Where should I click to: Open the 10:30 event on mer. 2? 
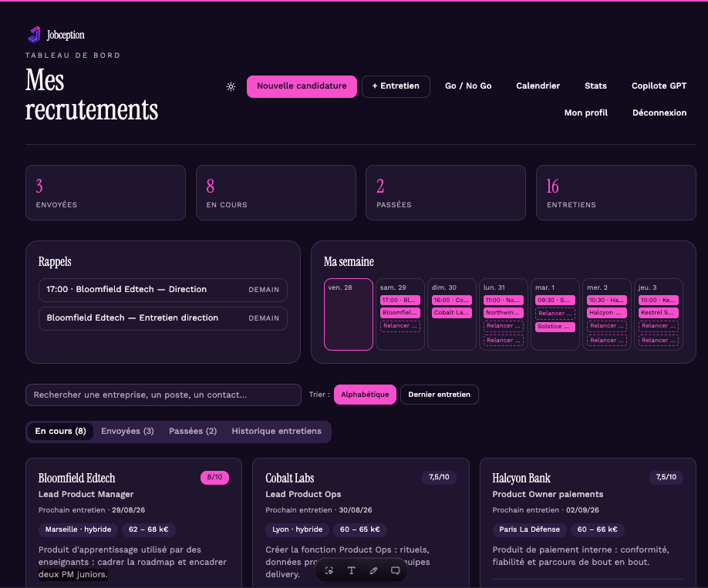607,300
